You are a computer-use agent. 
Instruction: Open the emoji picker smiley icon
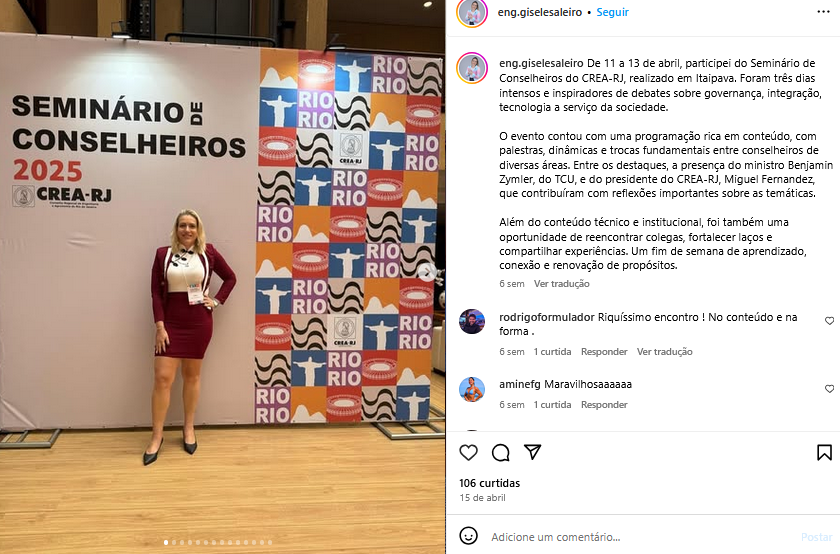click(x=468, y=536)
